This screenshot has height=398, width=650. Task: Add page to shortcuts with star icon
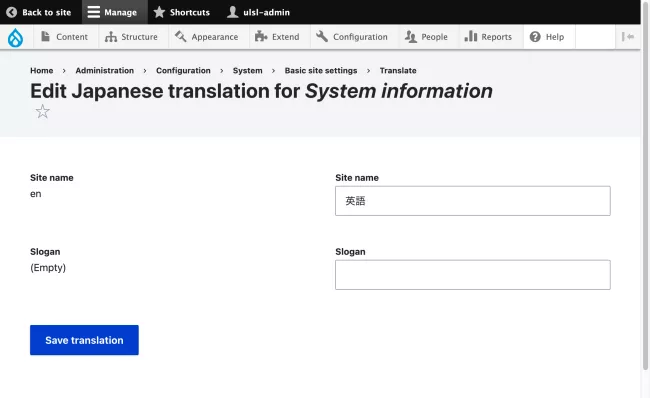pos(42,112)
